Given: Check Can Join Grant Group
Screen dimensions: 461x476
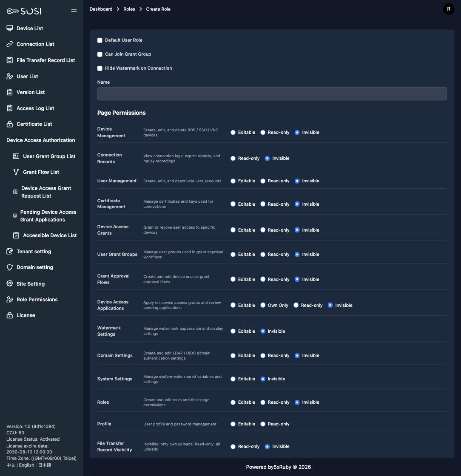Looking at the screenshot, I should pos(100,54).
